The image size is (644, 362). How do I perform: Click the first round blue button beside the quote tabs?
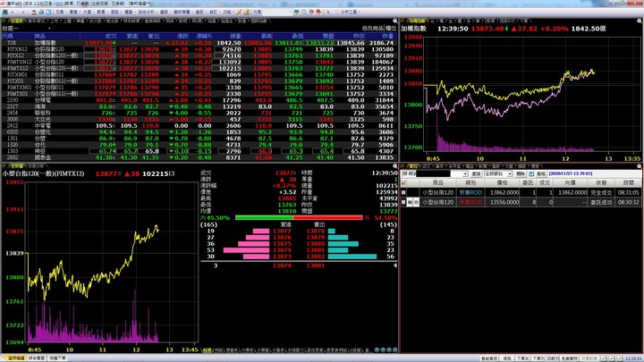coord(377,349)
